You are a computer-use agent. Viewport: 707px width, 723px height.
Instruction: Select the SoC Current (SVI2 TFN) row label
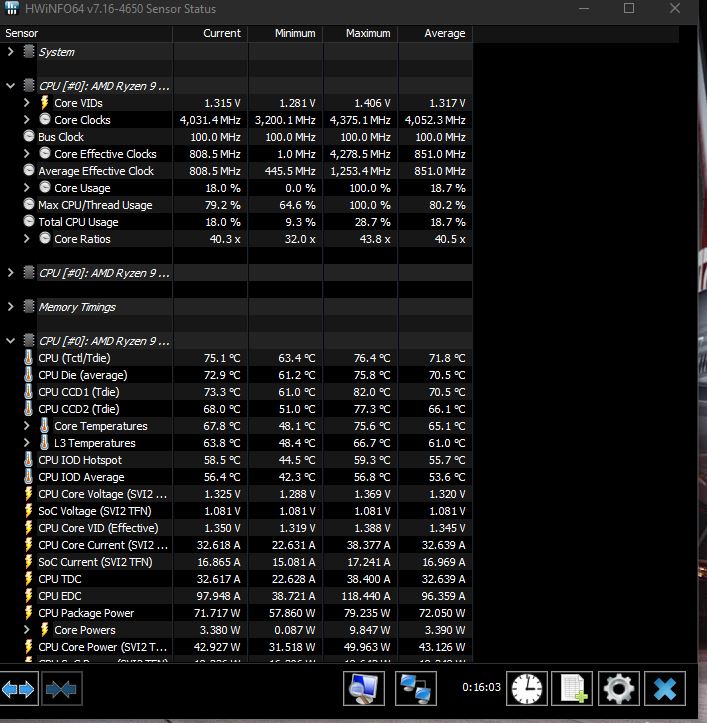95,562
